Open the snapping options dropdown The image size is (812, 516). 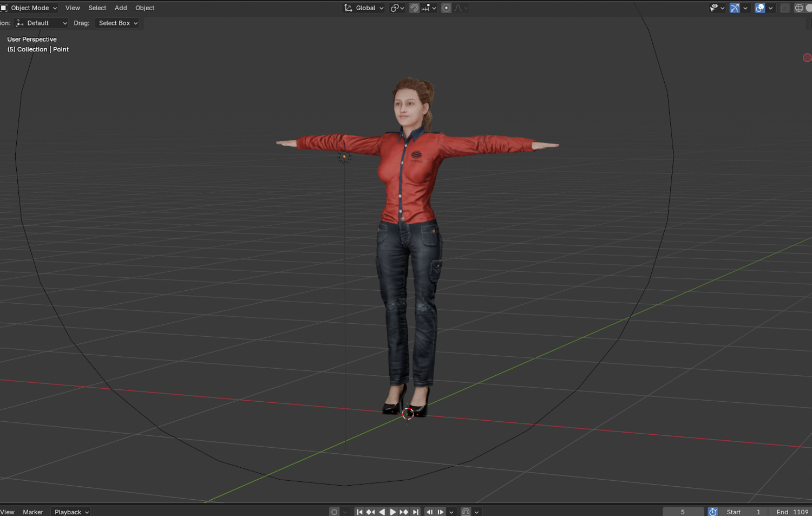tap(429, 8)
